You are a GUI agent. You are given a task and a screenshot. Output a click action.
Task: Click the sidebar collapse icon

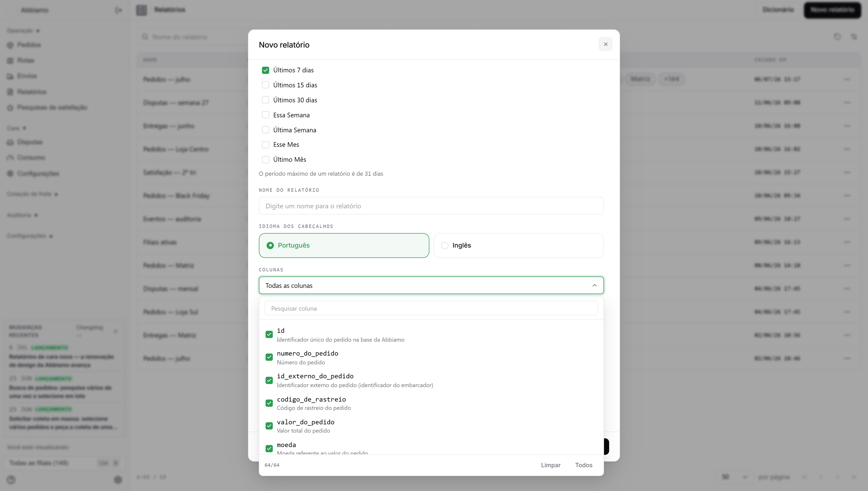pyautogui.click(x=118, y=10)
